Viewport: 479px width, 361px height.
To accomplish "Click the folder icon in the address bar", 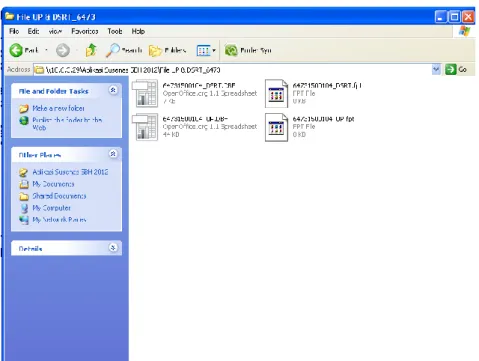I will click(40, 70).
